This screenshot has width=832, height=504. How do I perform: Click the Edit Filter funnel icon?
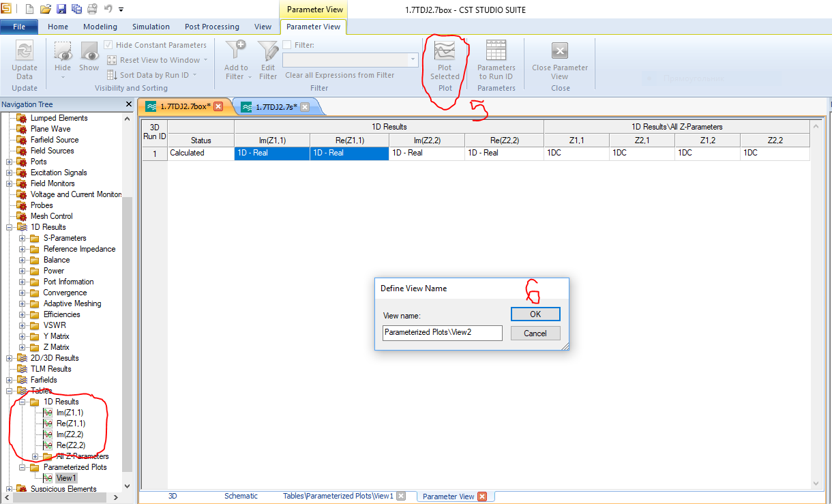click(x=268, y=51)
